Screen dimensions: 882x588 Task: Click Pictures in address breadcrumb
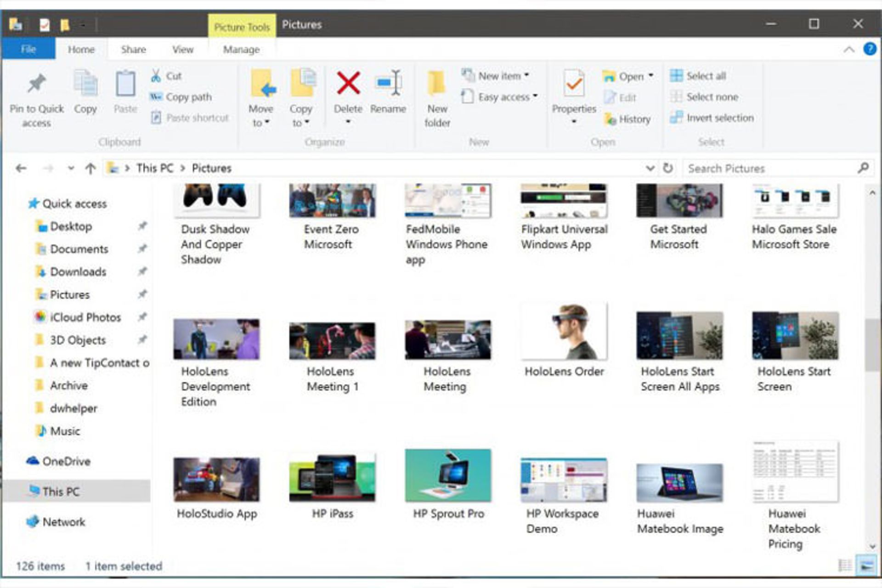211,168
